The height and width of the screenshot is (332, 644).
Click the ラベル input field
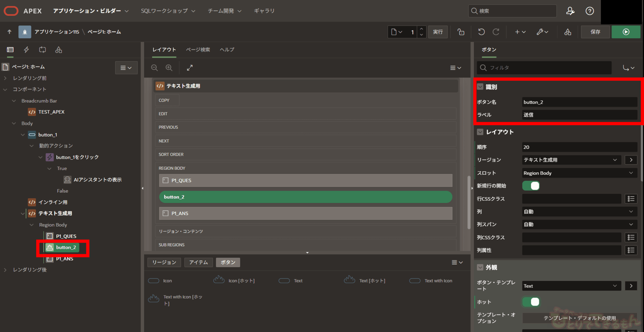tap(579, 115)
